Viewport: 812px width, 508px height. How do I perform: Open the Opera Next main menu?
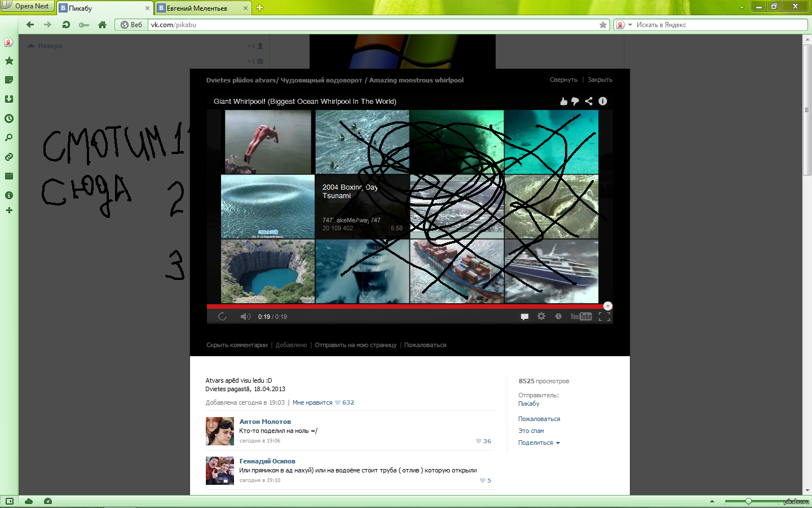click(x=27, y=6)
